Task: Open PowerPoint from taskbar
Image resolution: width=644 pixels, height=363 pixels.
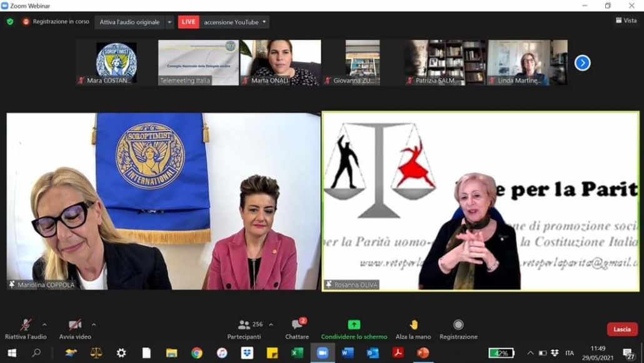Action: [x=423, y=353]
